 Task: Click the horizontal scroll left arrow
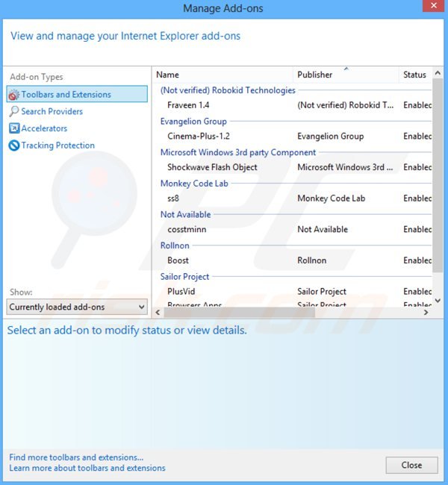(158, 313)
